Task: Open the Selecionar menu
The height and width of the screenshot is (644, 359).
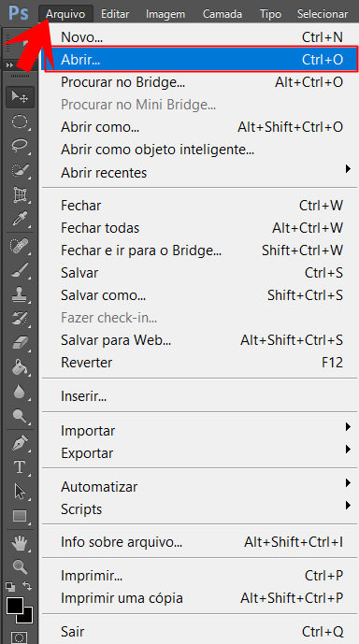Action: click(323, 14)
